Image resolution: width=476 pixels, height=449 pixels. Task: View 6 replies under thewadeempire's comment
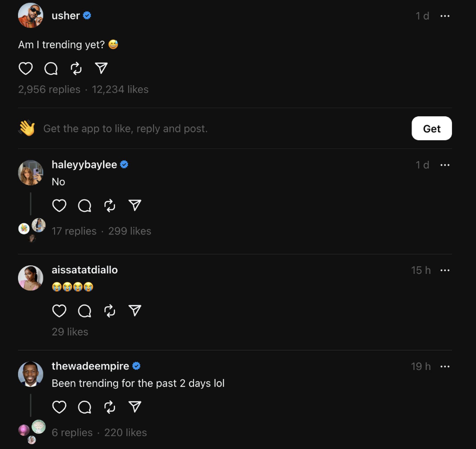[72, 433]
